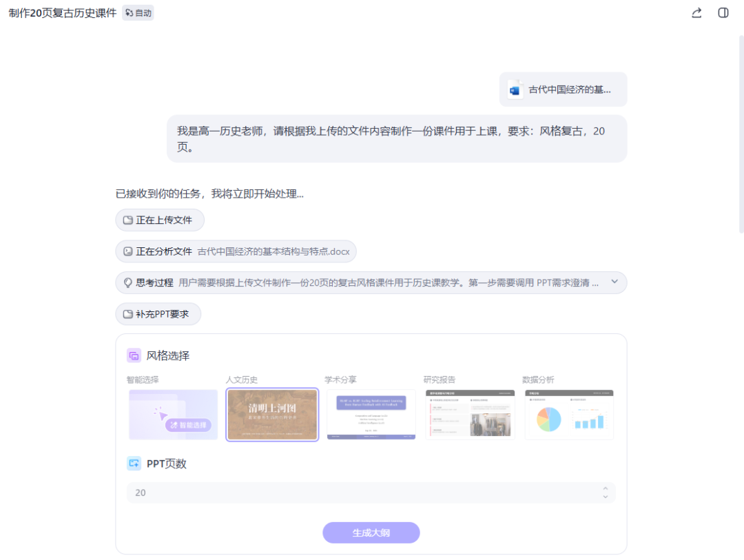744x560 pixels.
Task: Click the lightbulb icon beside 思考过程
Action: [x=127, y=283]
